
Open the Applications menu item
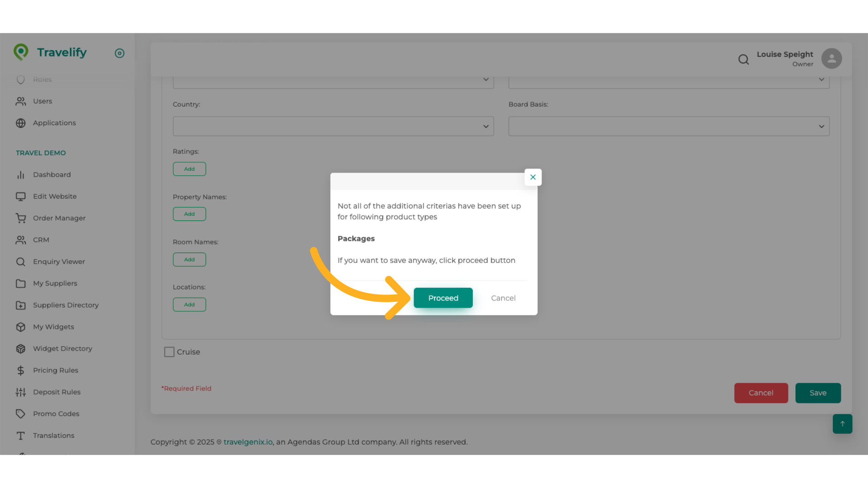click(54, 122)
